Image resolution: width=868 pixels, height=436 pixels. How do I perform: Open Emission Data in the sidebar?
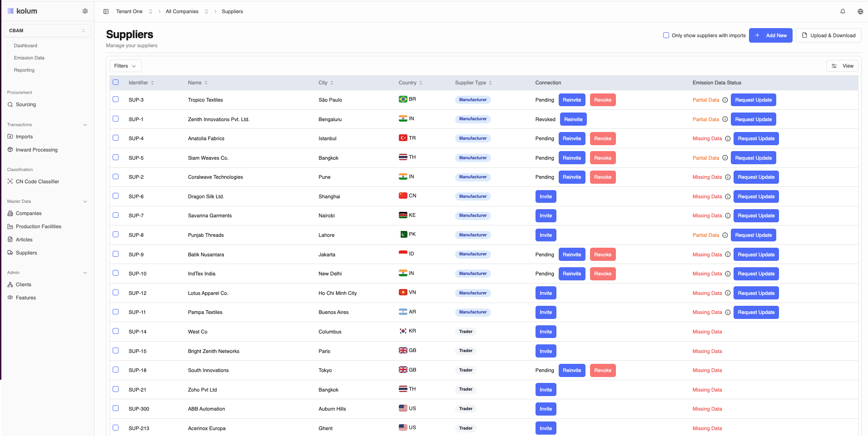coord(29,58)
